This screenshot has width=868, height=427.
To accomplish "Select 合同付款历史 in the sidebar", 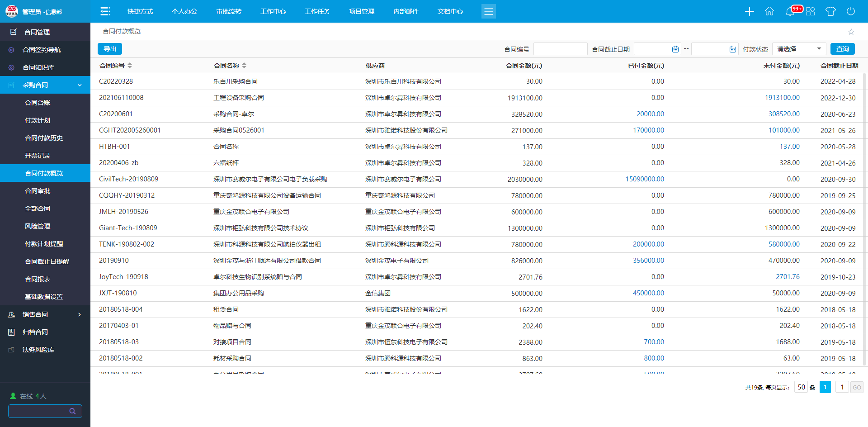I will (x=44, y=138).
